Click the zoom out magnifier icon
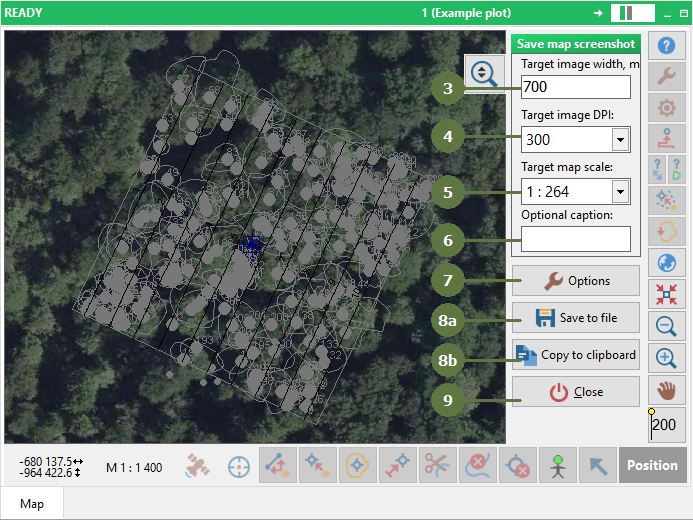693x520 pixels. click(x=668, y=325)
